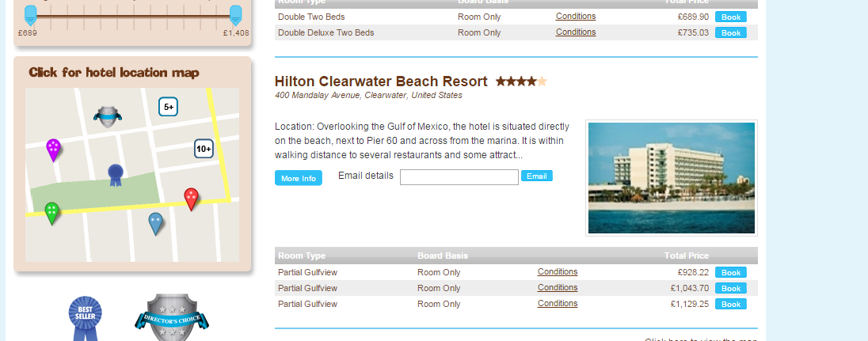Image resolution: width=868 pixels, height=341 pixels.
Task: Open More Info for Hilton Clearwater
Action: click(298, 178)
